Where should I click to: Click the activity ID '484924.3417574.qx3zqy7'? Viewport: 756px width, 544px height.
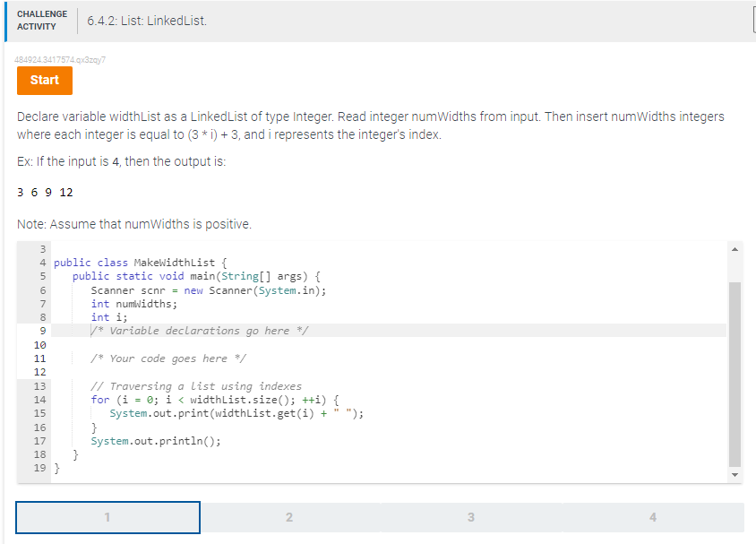60,60
